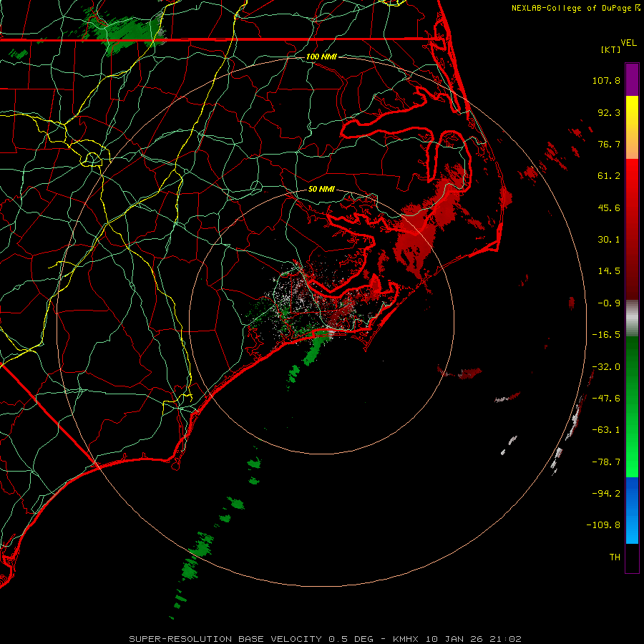Click the -78.7 legend value

606,462
